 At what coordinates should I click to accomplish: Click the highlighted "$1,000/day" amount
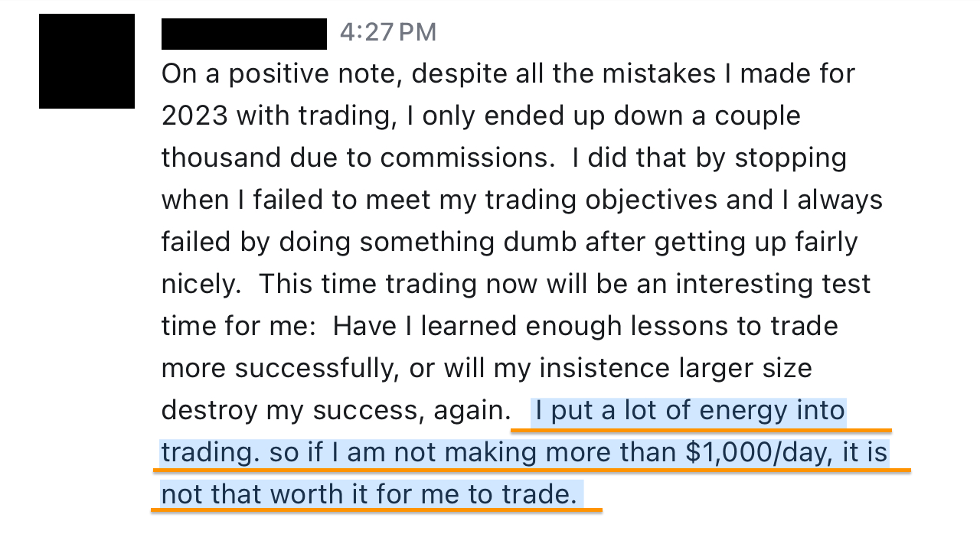(x=759, y=453)
